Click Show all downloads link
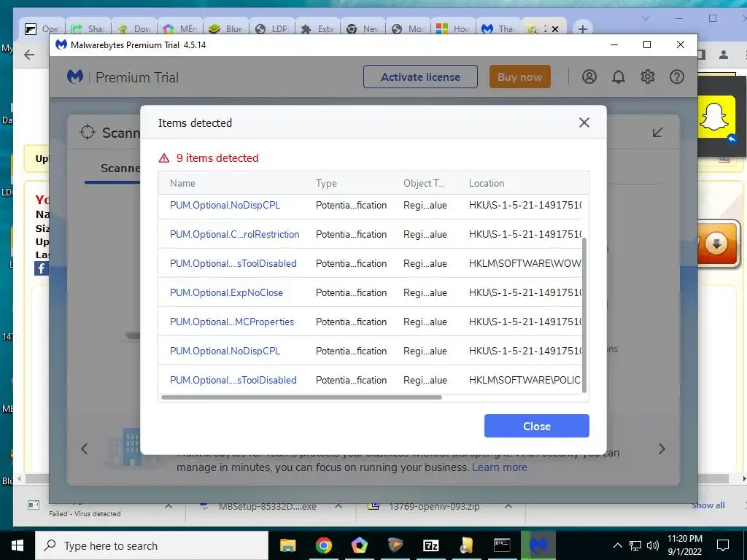The image size is (747, 560). tap(708, 505)
